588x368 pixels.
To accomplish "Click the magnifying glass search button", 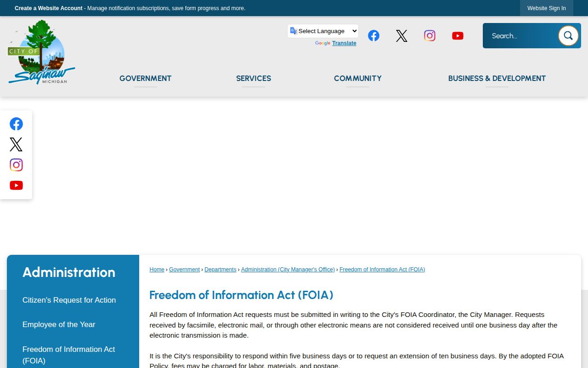I will pos(568,35).
